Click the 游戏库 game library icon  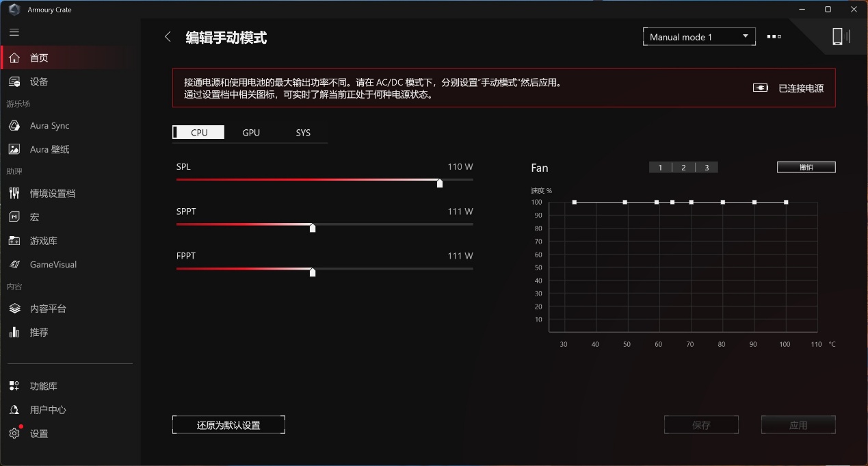pos(14,241)
